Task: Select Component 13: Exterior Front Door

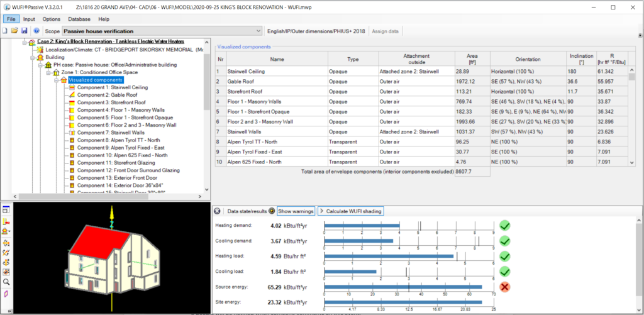Action: pyautogui.click(x=117, y=178)
